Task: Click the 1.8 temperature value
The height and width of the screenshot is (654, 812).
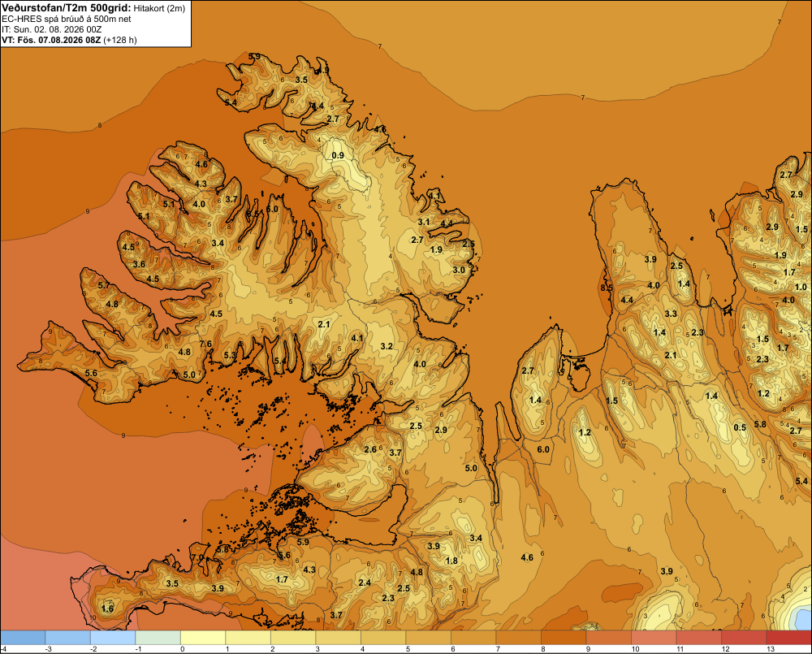Action: (x=451, y=561)
